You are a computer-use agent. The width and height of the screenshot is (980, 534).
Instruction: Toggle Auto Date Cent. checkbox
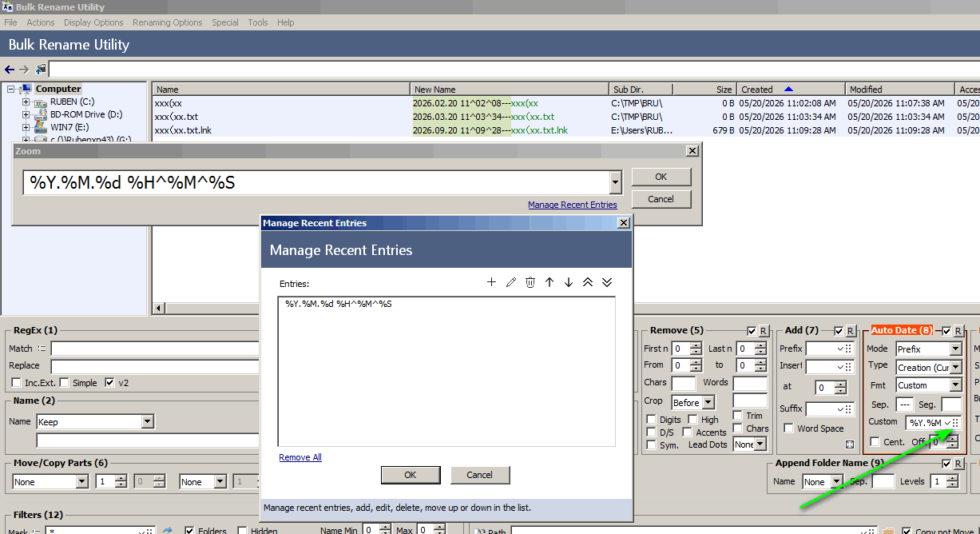(875, 442)
